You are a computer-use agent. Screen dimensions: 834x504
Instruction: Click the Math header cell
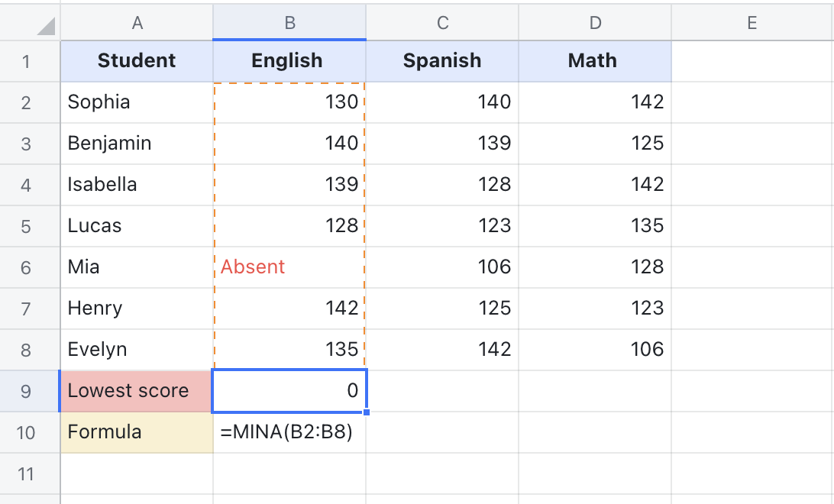click(x=595, y=61)
